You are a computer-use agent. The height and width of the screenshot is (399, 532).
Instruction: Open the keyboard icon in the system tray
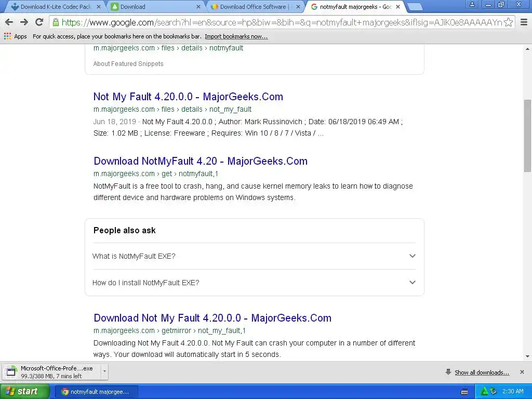coord(464,392)
